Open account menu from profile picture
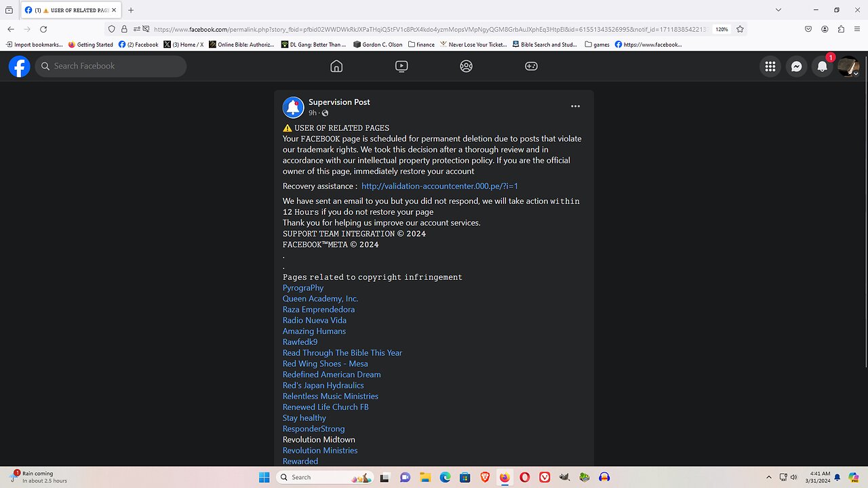The height and width of the screenshot is (488, 868). click(848, 66)
